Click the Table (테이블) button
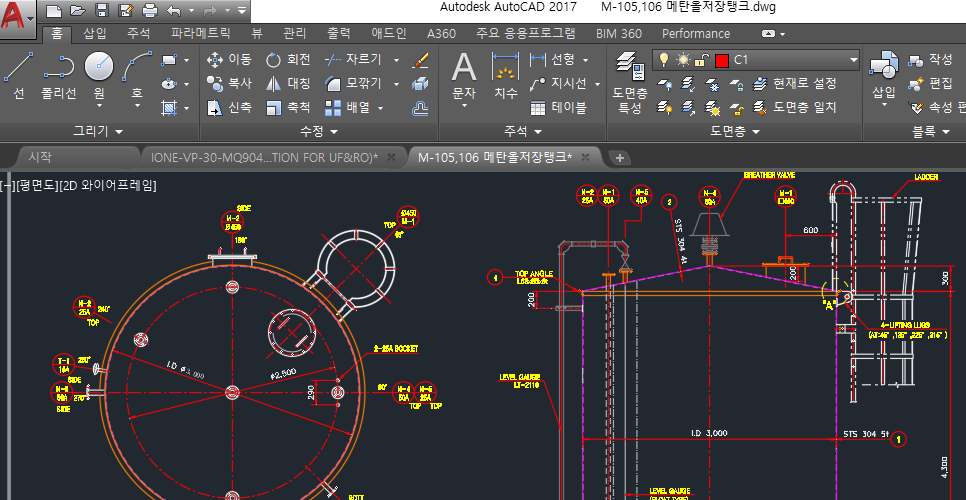The image size is (966, 500). click(558, 108)
